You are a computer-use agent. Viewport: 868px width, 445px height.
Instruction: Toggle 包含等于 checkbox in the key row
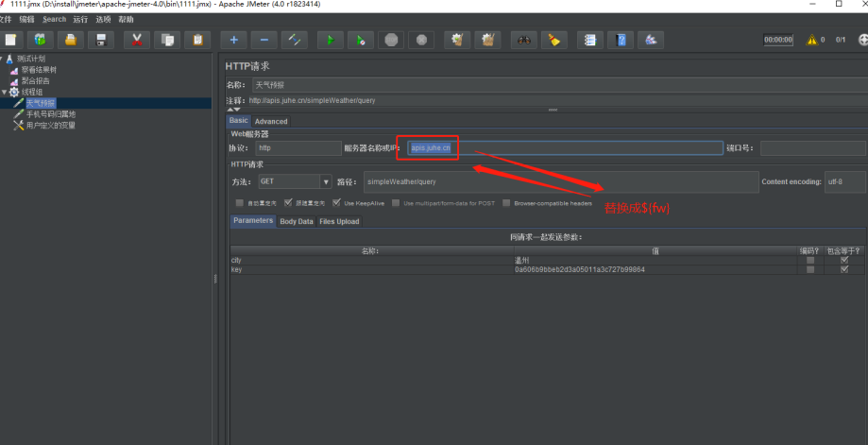pyautogui.click(x=844, y=269)
